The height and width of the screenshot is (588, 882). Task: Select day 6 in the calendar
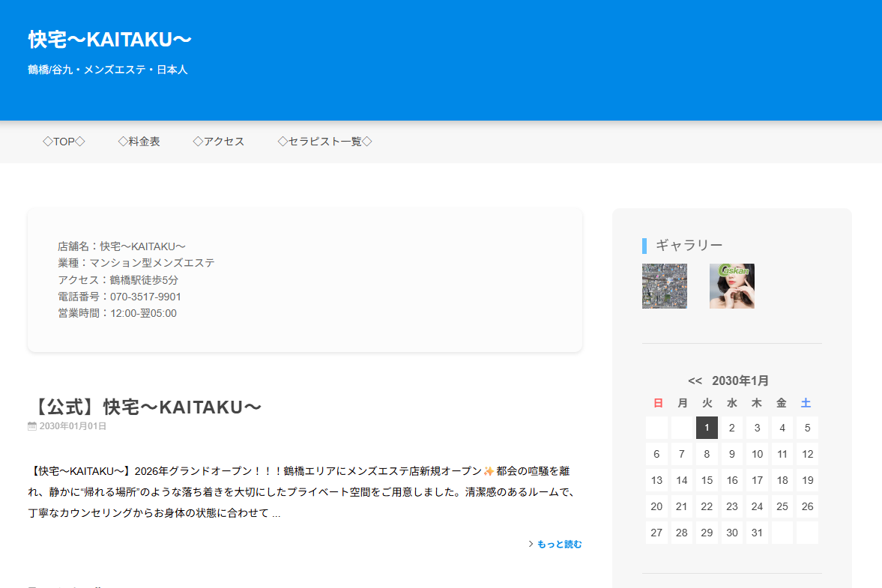coord(656,454)
